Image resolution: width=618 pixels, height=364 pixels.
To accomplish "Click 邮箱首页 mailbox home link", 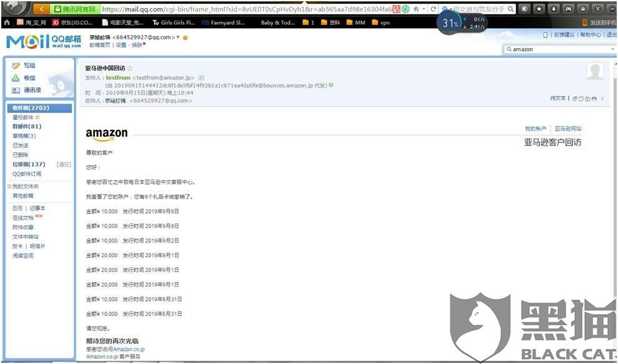I will [x=100, y=46].
